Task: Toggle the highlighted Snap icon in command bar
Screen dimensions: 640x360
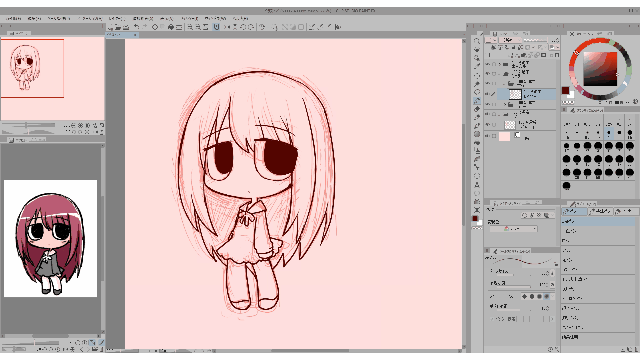Action: pos(216,27)
